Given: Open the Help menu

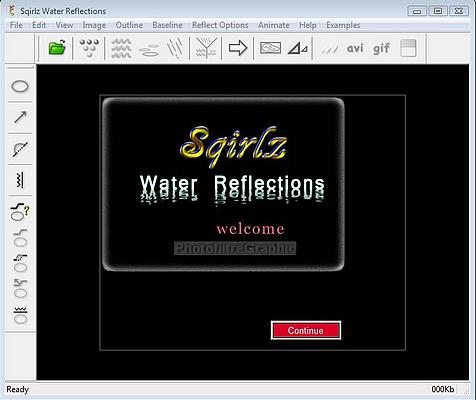Looking at the screenshot, I should (308, 25).
